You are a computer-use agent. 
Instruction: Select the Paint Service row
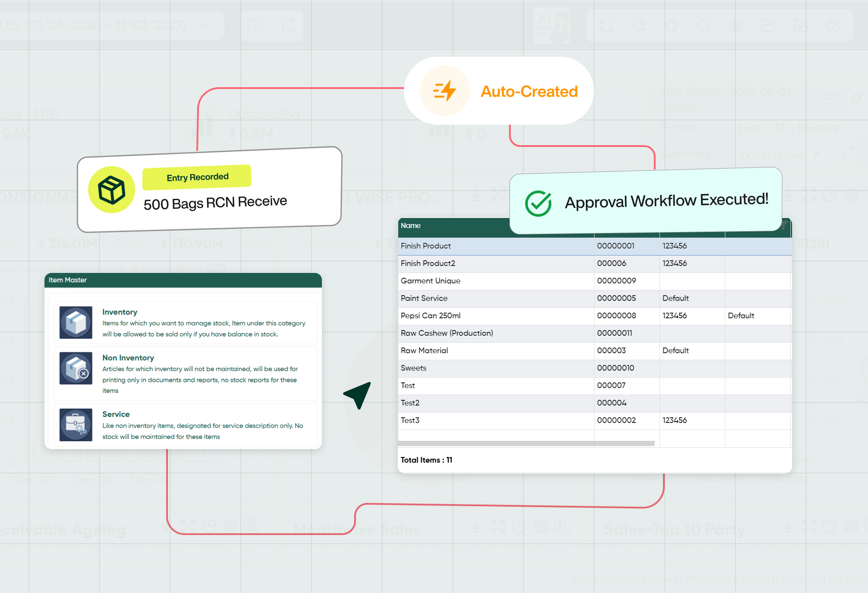595,298
